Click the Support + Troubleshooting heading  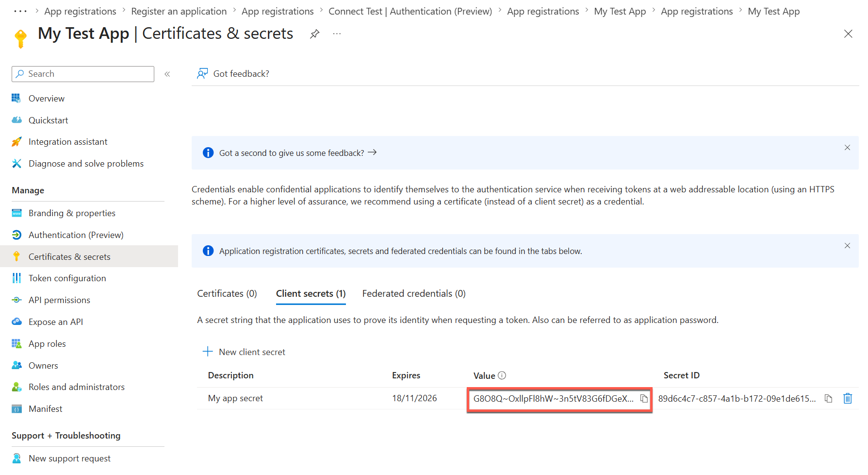pos(66,436)
